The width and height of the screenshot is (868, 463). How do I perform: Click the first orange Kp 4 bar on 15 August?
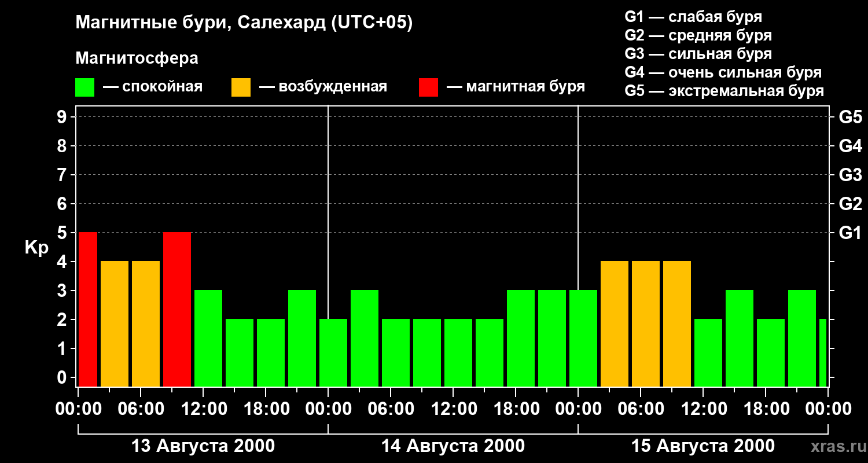615,324
